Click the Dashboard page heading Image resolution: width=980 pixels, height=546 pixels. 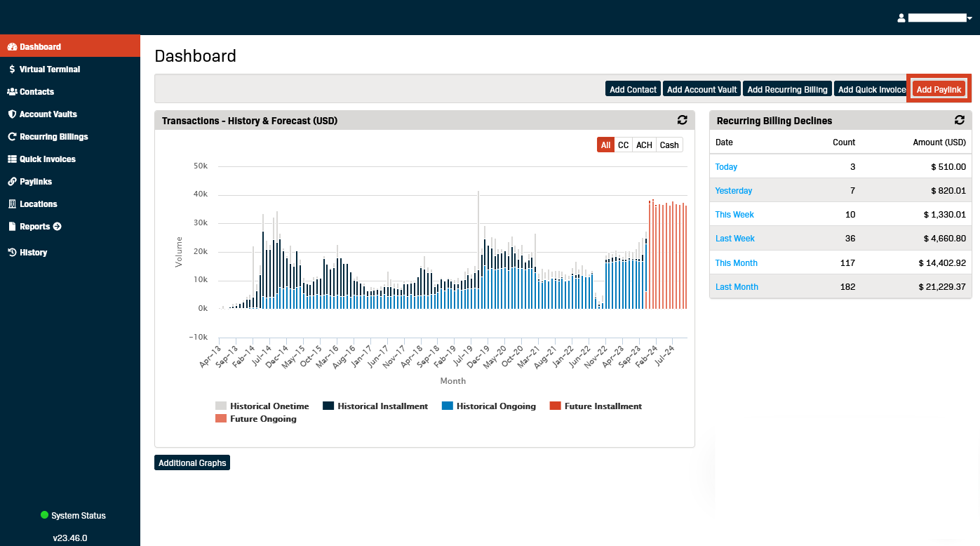click(x=195, y=56)
